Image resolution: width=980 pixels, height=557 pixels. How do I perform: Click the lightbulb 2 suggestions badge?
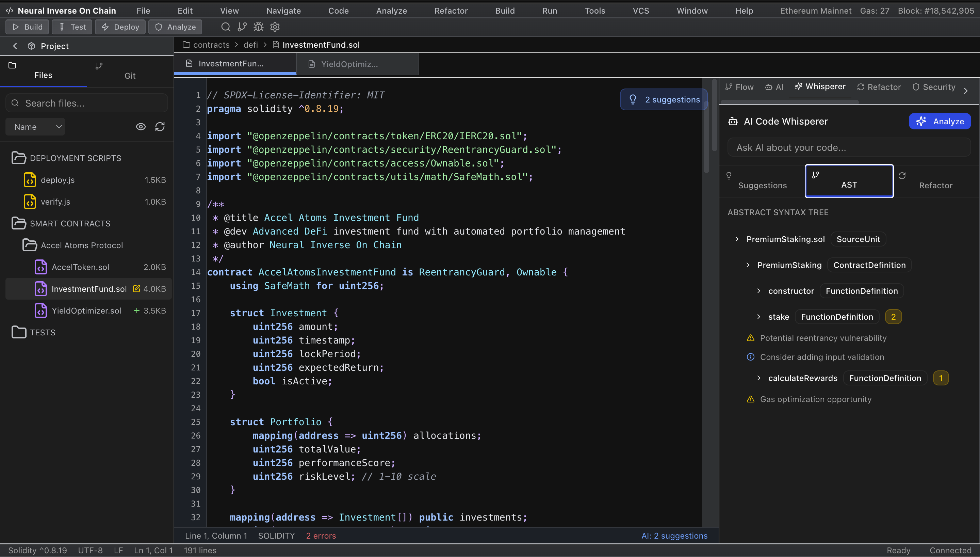pyautogui.click(x=664, y=99)
